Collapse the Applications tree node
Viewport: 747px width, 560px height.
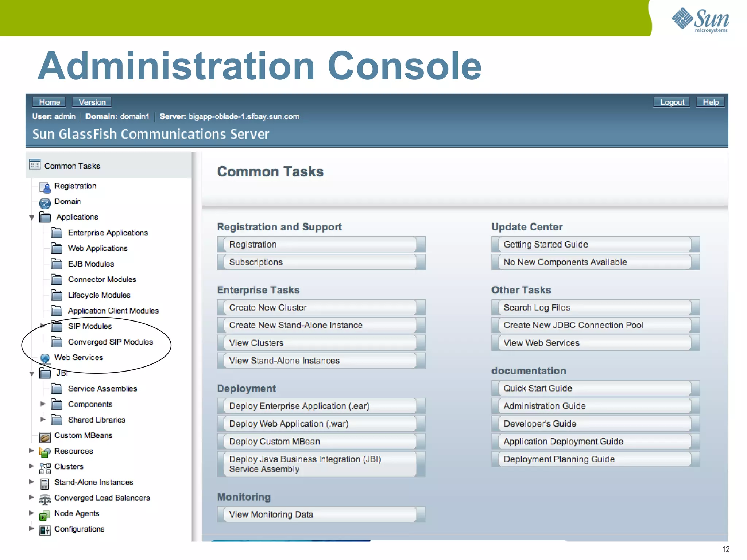click(32, 218)
